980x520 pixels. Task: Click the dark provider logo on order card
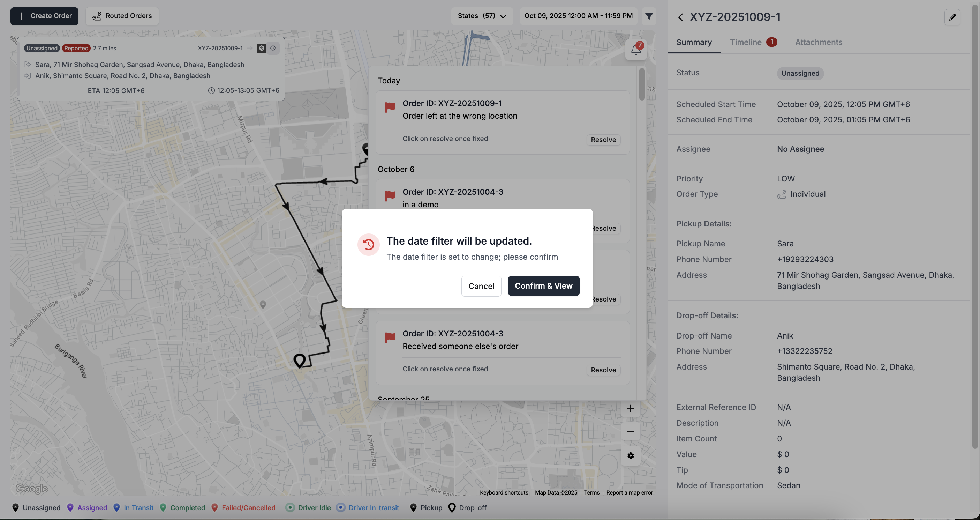point(261,48)
